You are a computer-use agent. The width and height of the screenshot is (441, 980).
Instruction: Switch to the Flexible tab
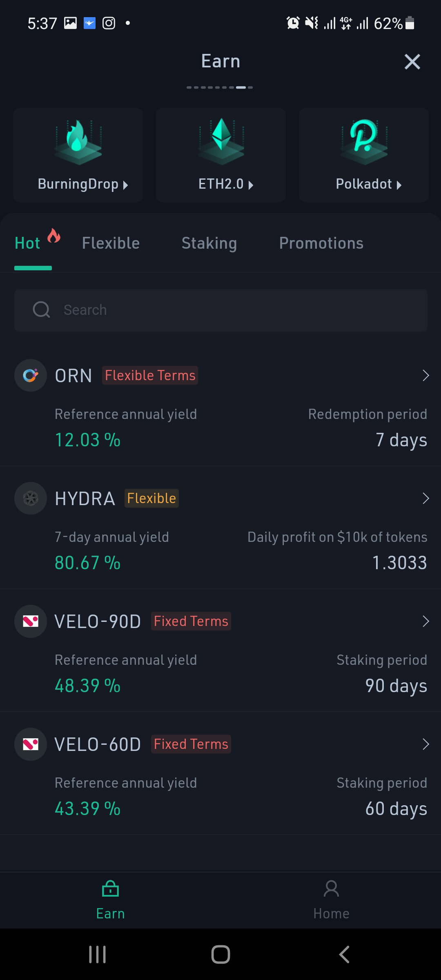pos(111,243)
